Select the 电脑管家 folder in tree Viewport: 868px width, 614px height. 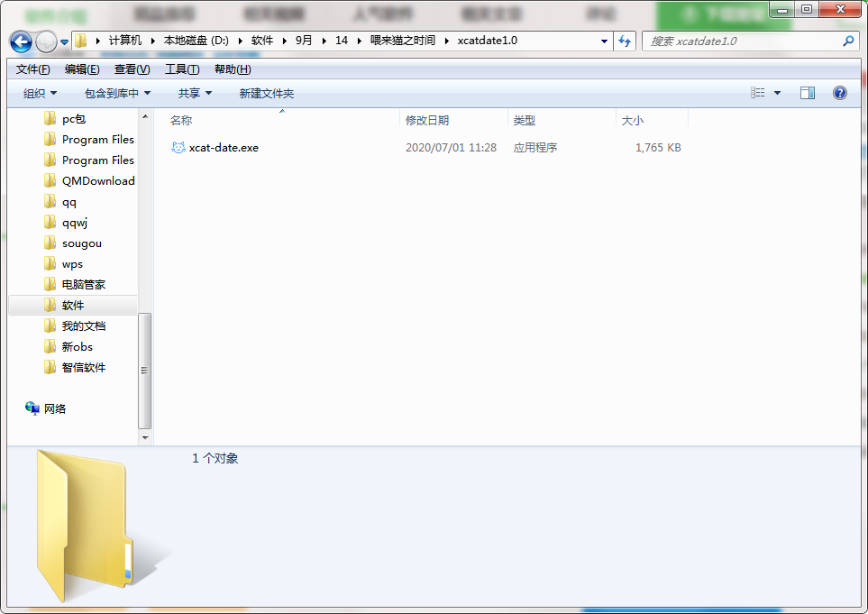(84, 285)
